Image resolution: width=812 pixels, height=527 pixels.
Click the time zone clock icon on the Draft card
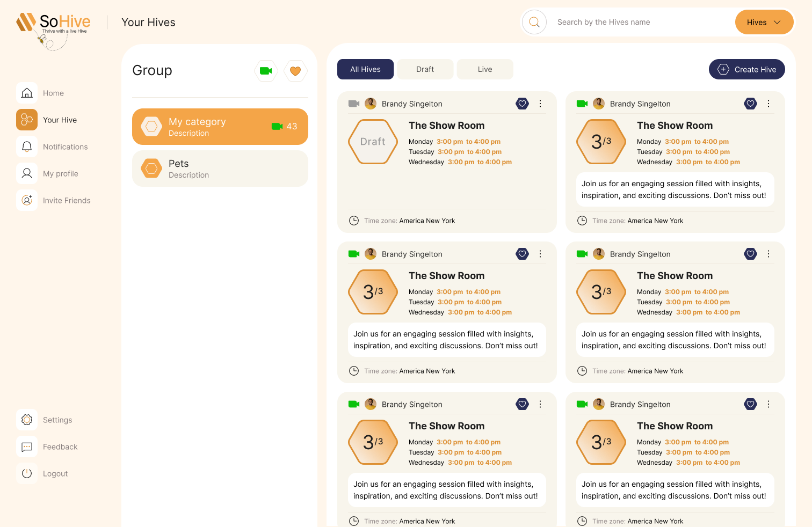point(354,221)
